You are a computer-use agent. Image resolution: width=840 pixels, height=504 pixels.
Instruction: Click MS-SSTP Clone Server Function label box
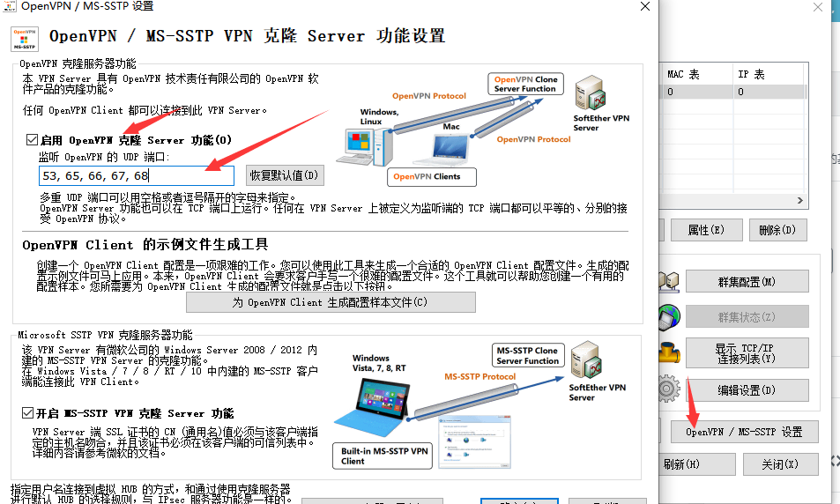click(x=528, y=355)
